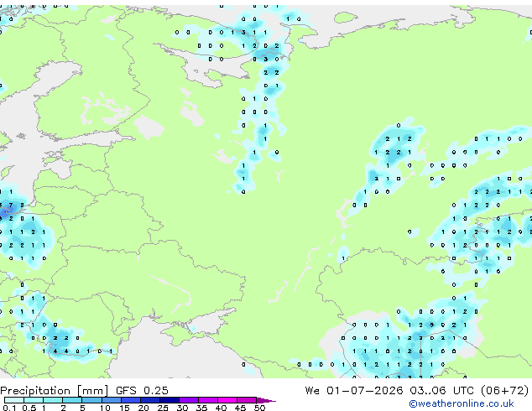Choose the 20–25 mm legend swatch

pyautogui.click(x=149, y=400)
